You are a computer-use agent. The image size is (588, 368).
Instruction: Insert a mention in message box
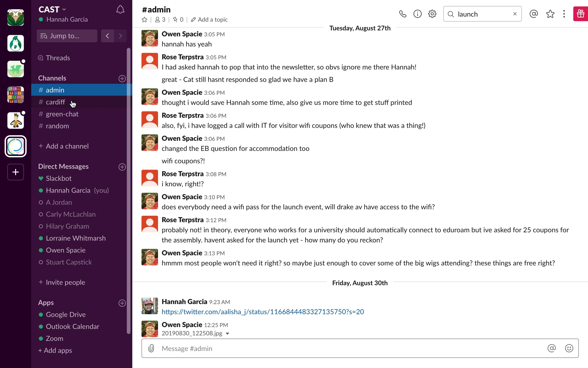pos(551,348)
